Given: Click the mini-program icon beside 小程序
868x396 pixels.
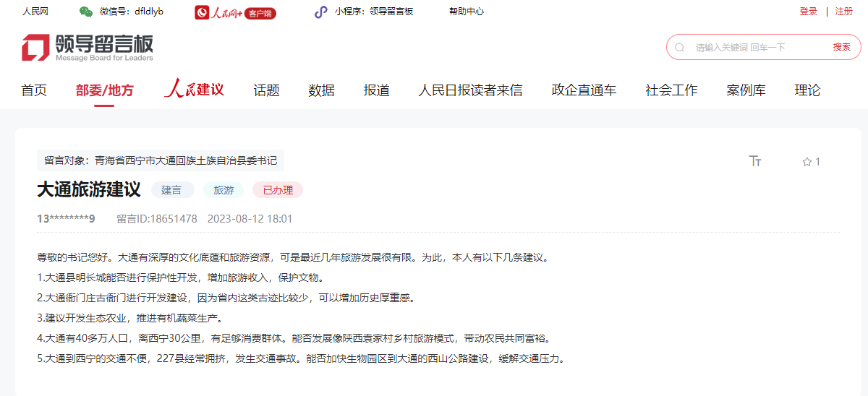Looking at the screenshot, I should coord(320,12).
